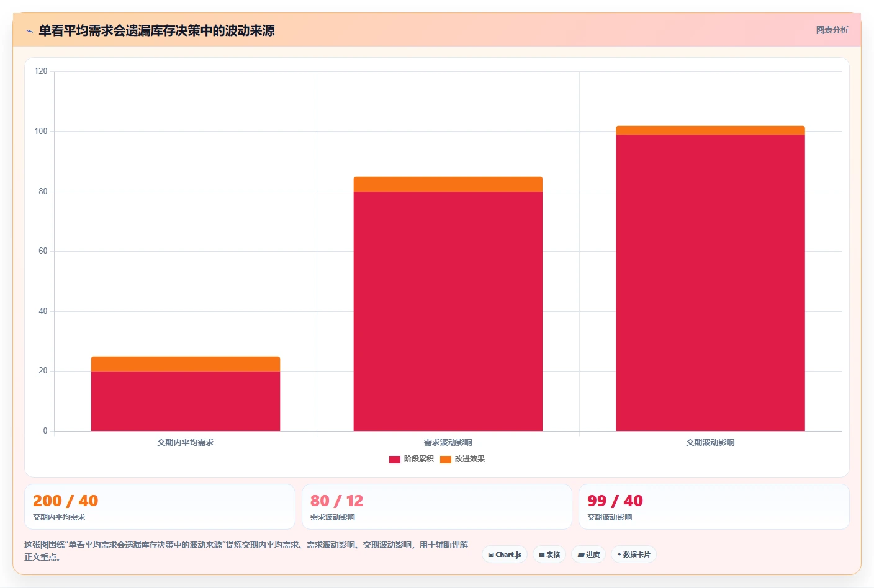Click the 交期内平均需求 x-axis label
This screenshot has height=588, width=874.
click(186, 442)
